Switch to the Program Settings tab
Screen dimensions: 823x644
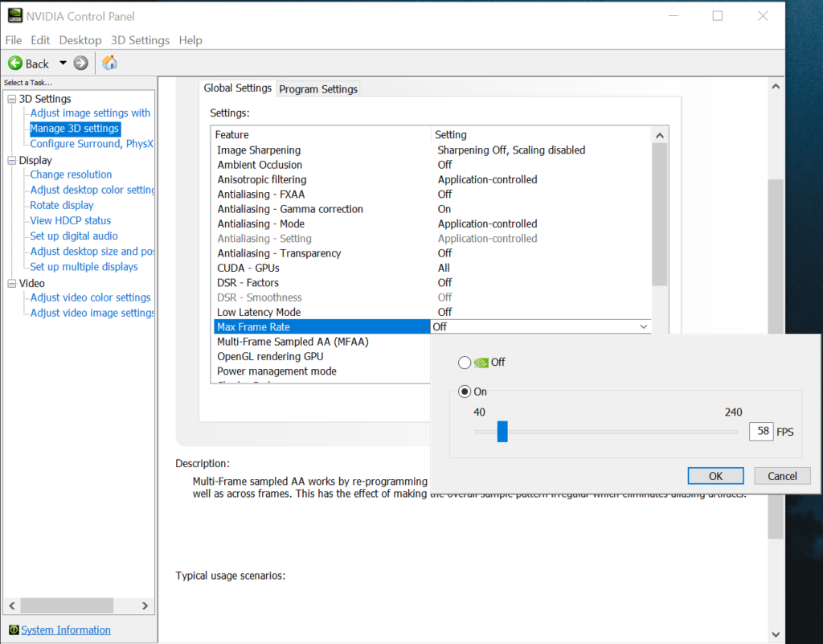[x=317, y=88]
